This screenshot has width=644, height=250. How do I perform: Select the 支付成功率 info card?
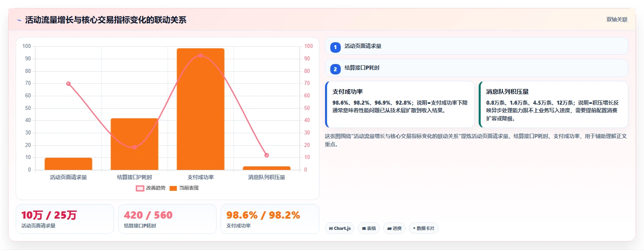tap(400, 105)
